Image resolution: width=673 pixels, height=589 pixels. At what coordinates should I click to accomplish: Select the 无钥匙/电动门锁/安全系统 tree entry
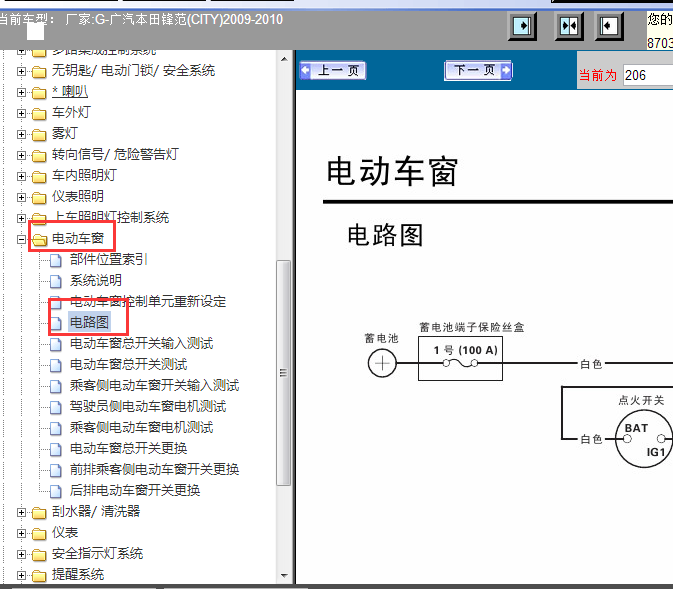(x=133, y=70)
